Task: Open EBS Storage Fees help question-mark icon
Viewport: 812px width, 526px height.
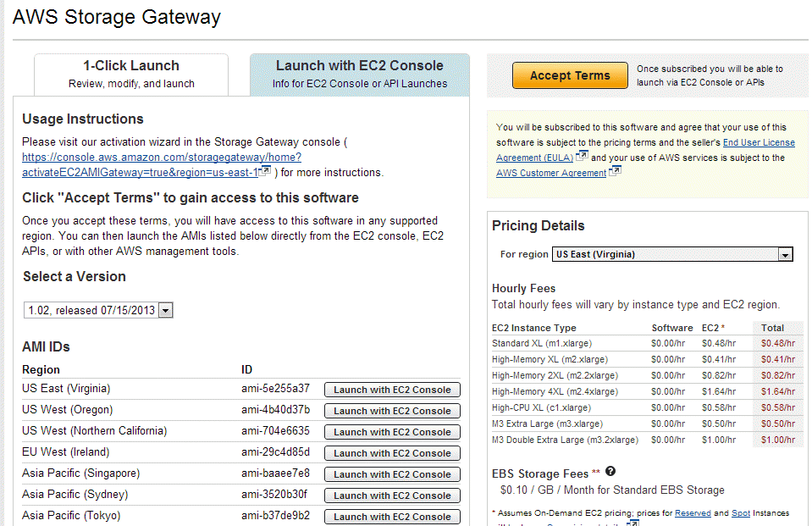Action: click(x=610, y=471)
